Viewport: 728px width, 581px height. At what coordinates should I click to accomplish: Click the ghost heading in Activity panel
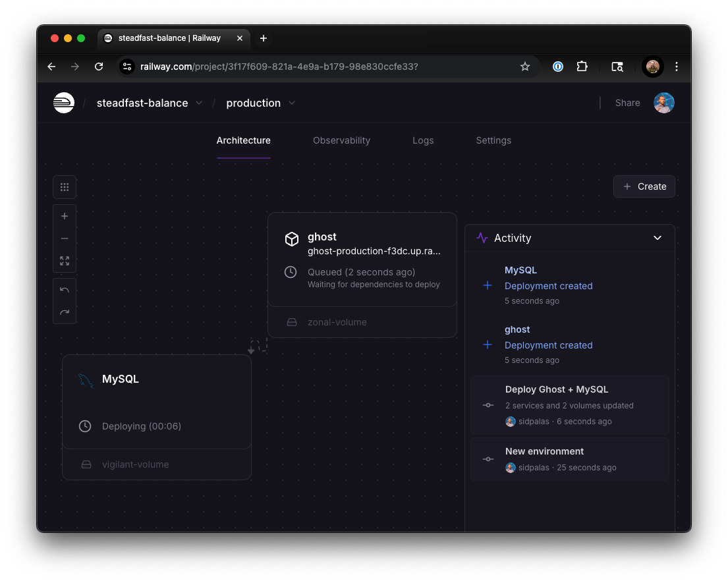(x=517, y=329)
